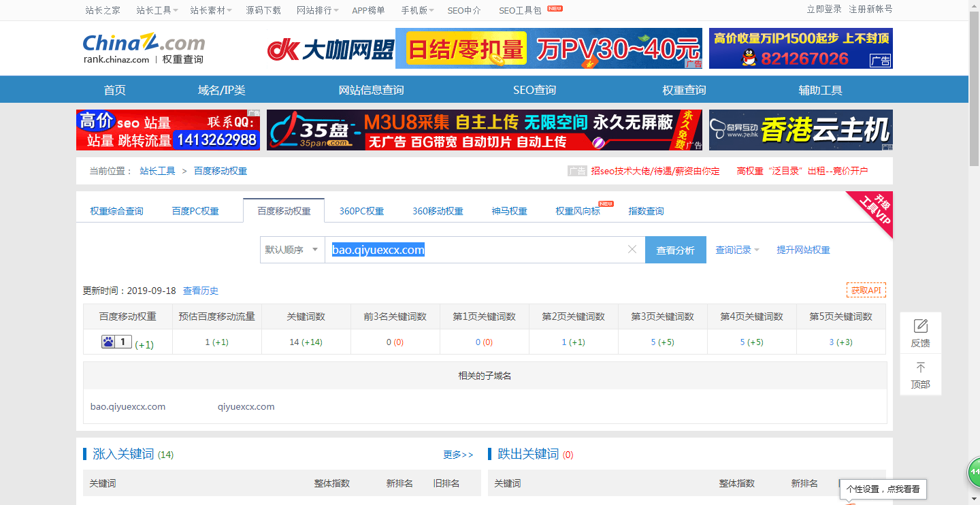Open the 大咖网盟 banner ad
The height and width of the screenshot is (505, 980).
(x=485, y=48)
